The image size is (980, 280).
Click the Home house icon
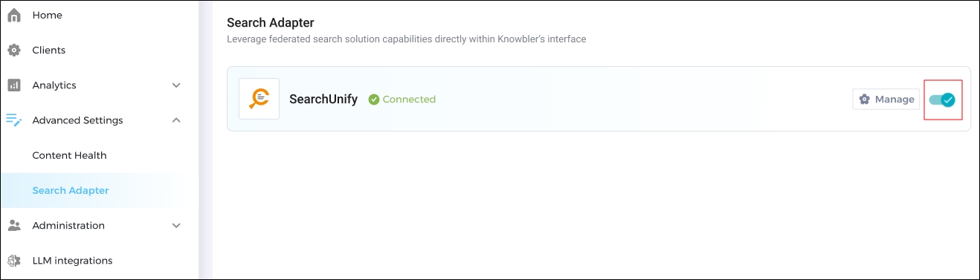click(14, 15)
